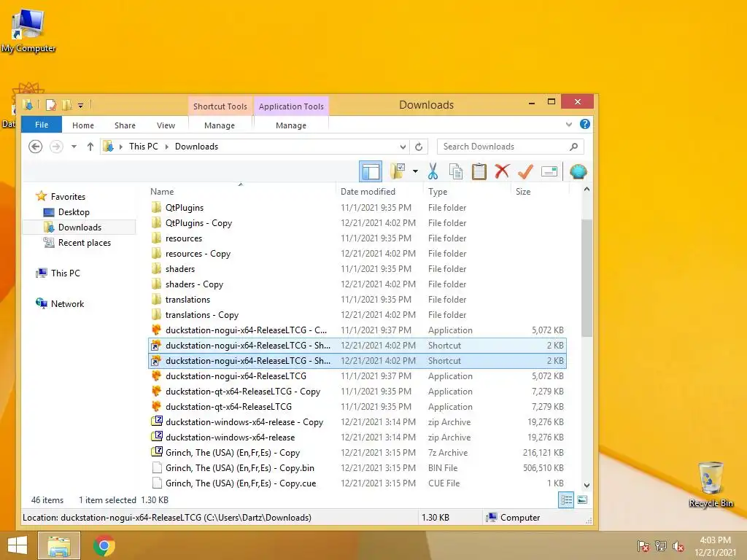Screen dimensions: 747x560
Task: Select Recent places in the navigation pane
Action: (85, 242)
